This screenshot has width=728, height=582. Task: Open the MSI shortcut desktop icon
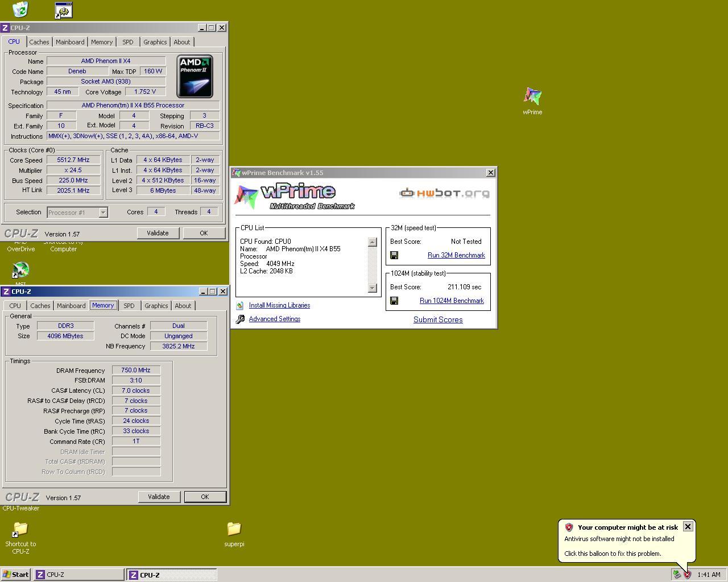(x=20, y=271)
